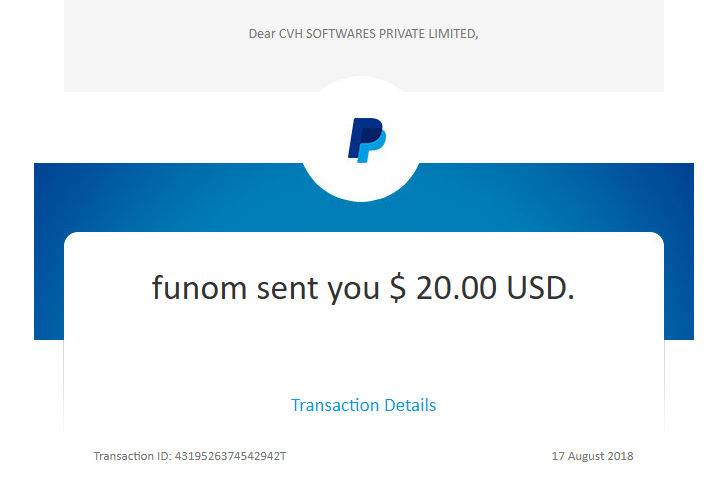Click the word Details in blue link

410,405
